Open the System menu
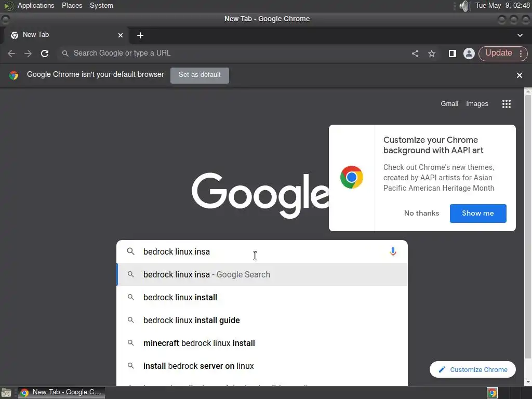Image resolution: width=532 pixels, height=399 pixels. [x=101, y=5]
